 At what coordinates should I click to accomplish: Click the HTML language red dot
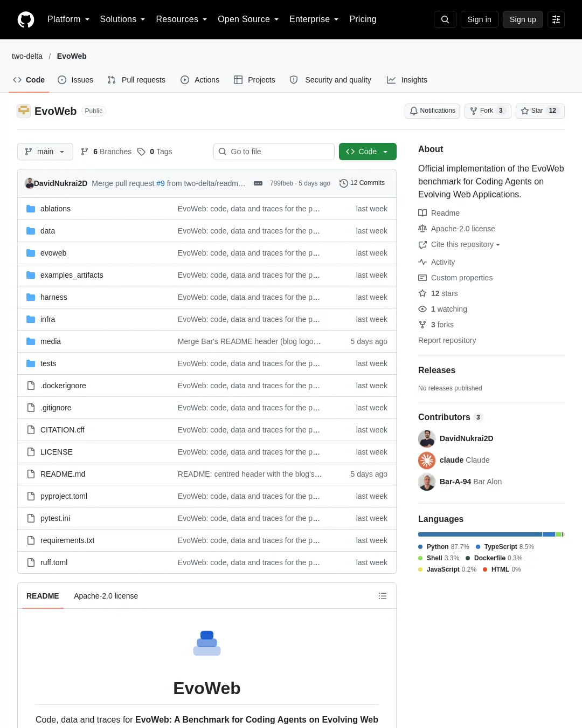click(x=485, y=569)
